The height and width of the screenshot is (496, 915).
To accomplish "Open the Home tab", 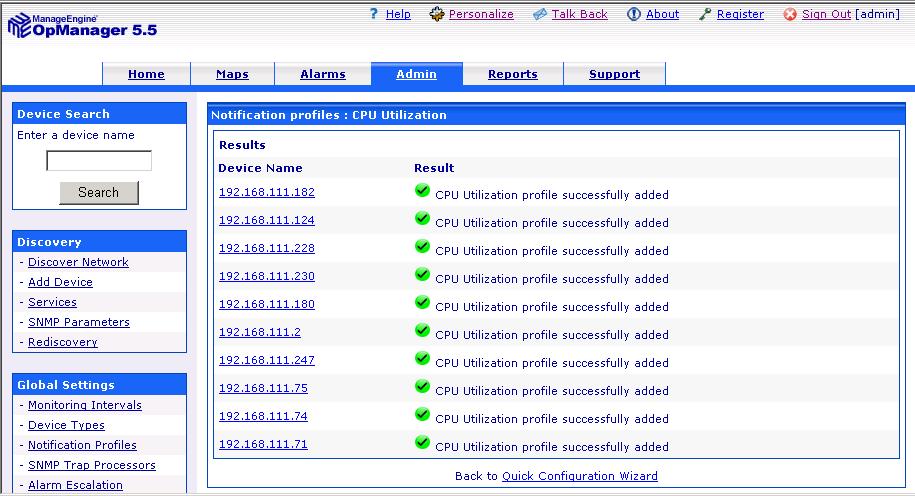I will pyautogui.click(x=146, y=74).
